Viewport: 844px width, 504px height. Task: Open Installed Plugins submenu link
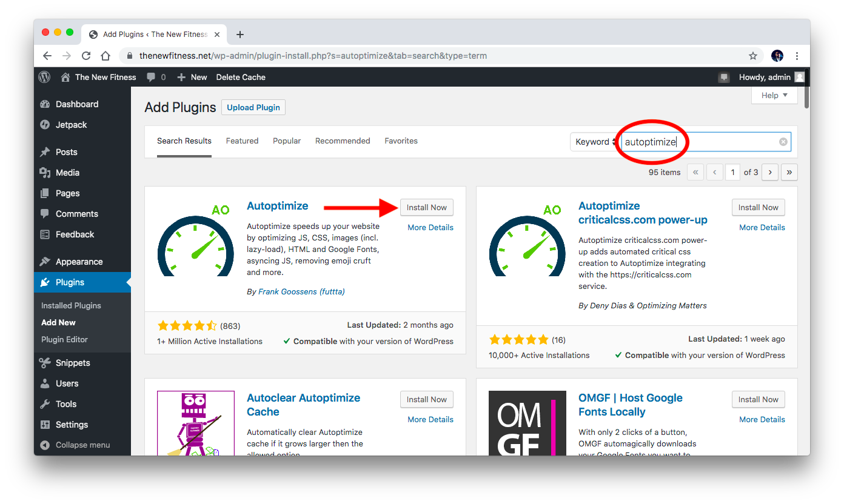[x=71, y=305]
